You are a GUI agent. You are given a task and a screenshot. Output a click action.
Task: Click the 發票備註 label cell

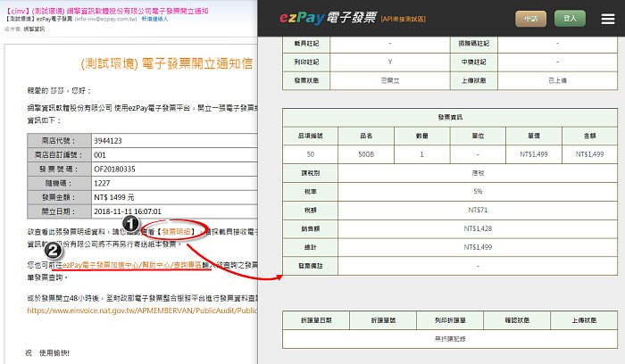pos(311,266)
